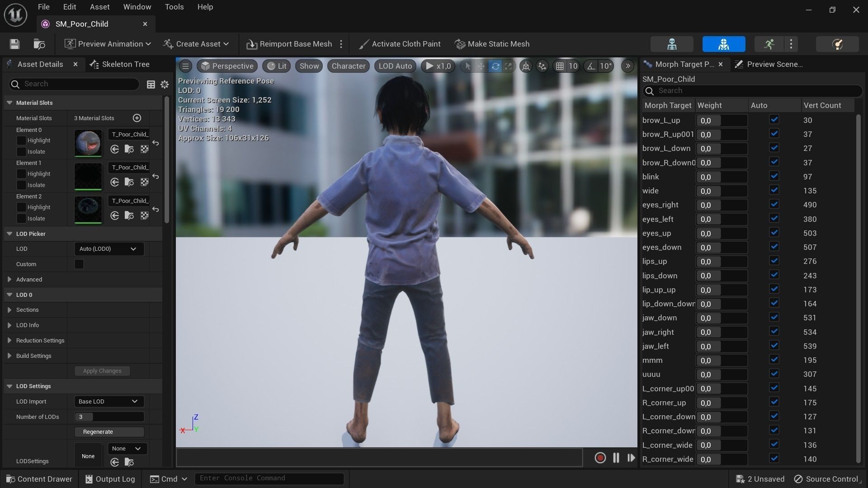Click the Morph Target search field
This screenshot has width=868, height=488.
(752, 91)
